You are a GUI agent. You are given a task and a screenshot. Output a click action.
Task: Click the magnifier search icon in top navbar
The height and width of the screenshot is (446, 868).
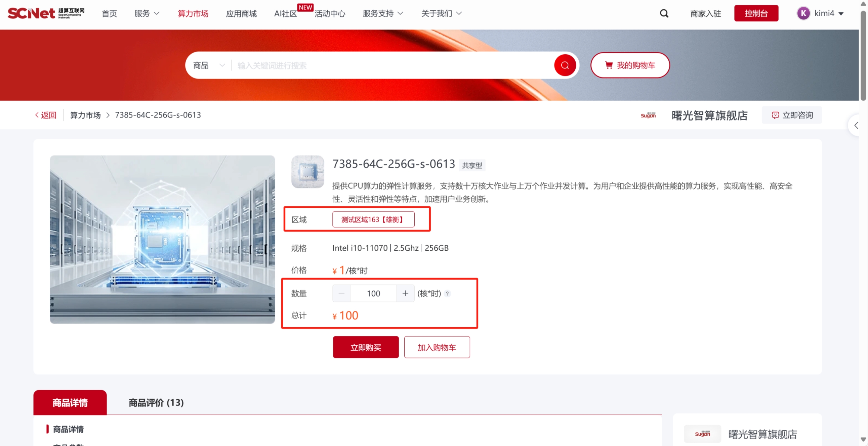(x=664, y=13)
